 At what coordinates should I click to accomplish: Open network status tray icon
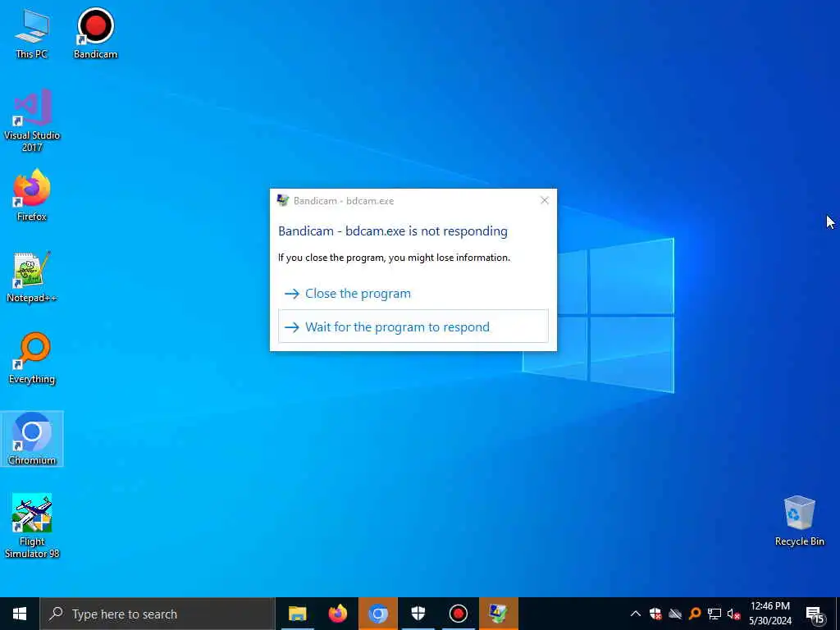point(714,614)
